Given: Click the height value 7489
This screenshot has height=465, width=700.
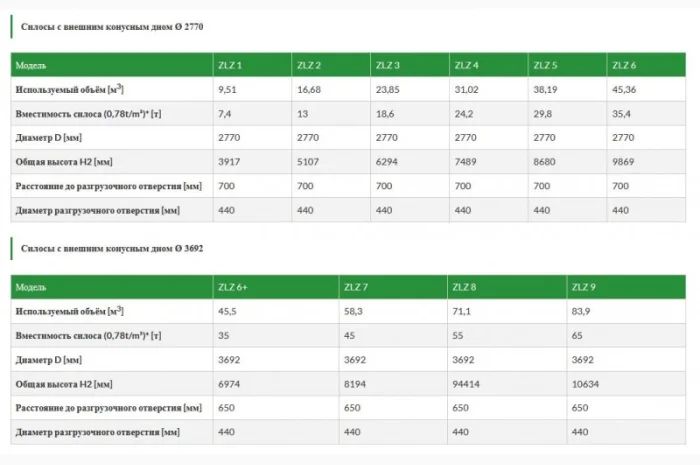Looking at the screenshot, I should 465,162.
